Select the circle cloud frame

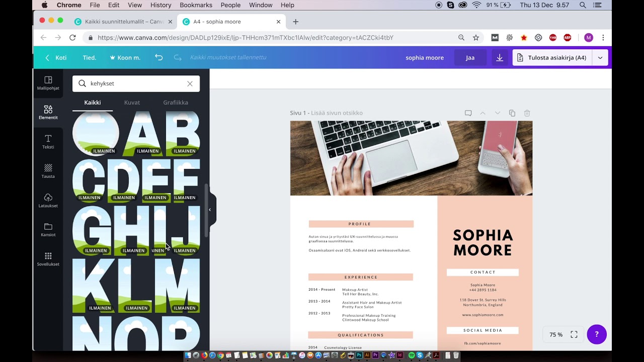click(x=96, y=134)
